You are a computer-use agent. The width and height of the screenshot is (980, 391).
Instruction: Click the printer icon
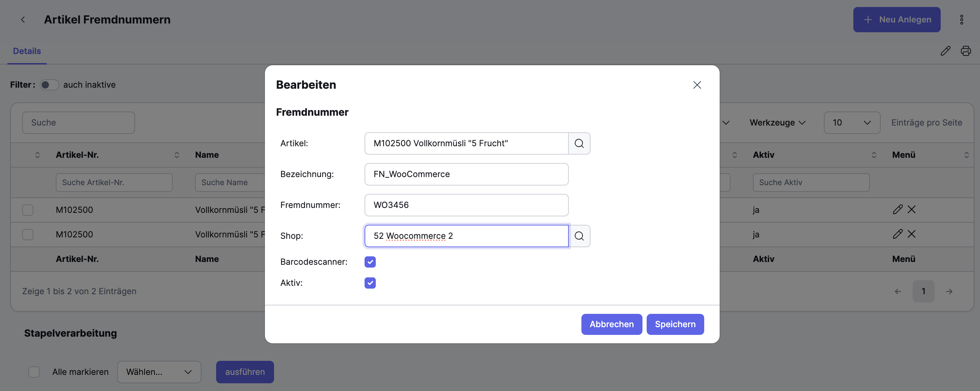(x=966, y=51)
